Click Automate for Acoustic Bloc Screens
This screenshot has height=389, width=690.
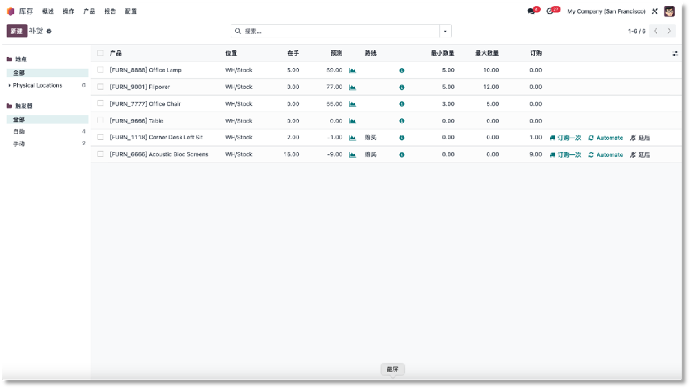coord(606,155)
